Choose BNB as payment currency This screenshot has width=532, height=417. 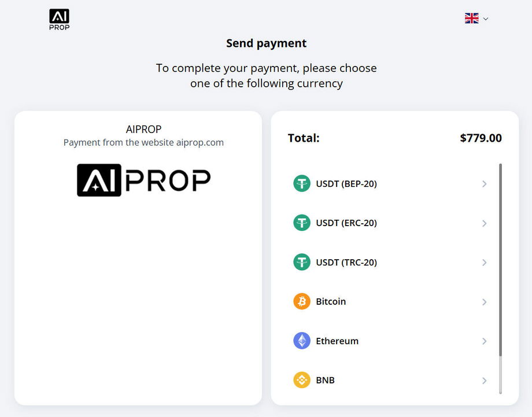pyautogui.click(x=326, y=381)
